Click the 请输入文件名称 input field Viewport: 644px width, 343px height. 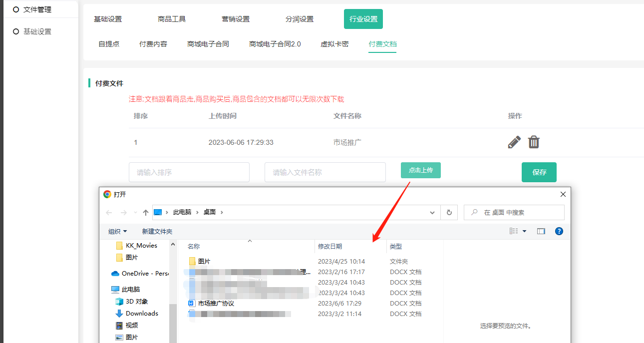[x=325, y=172]
